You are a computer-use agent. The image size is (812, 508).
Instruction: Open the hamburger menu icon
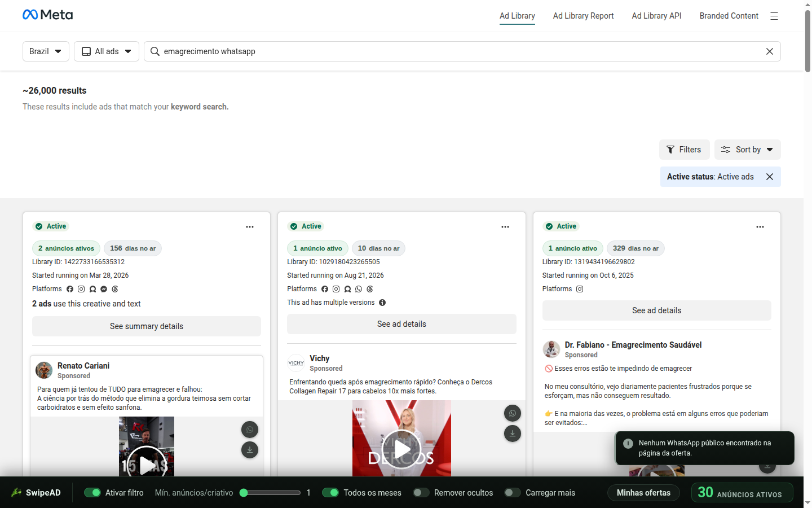click(774, 16)
